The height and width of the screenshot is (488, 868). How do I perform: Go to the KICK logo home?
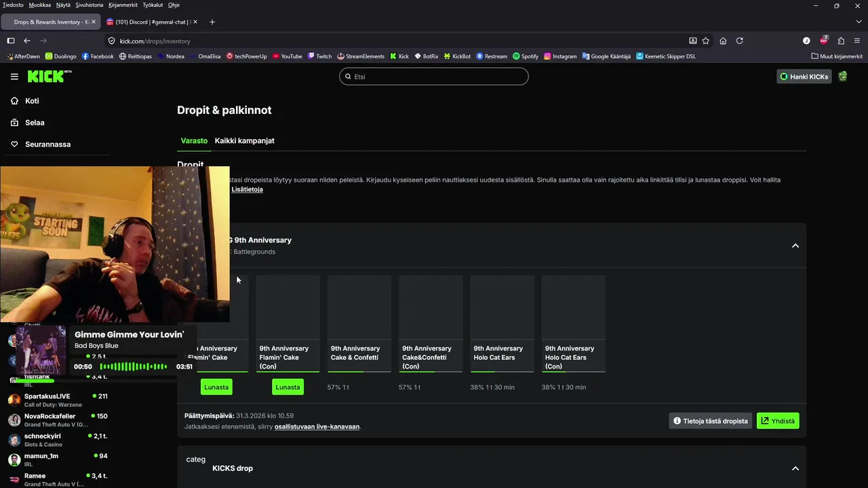[x=50, y=76]
